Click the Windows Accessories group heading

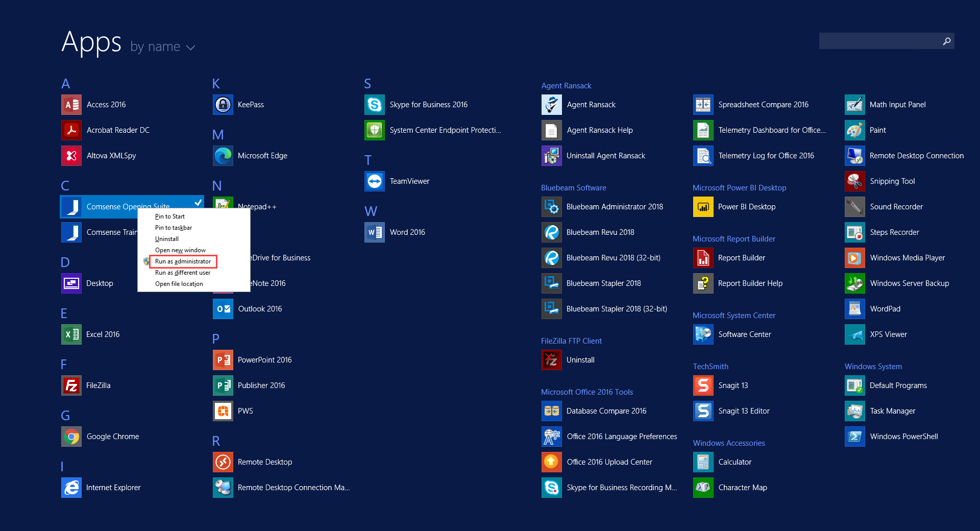pos(729,443)
